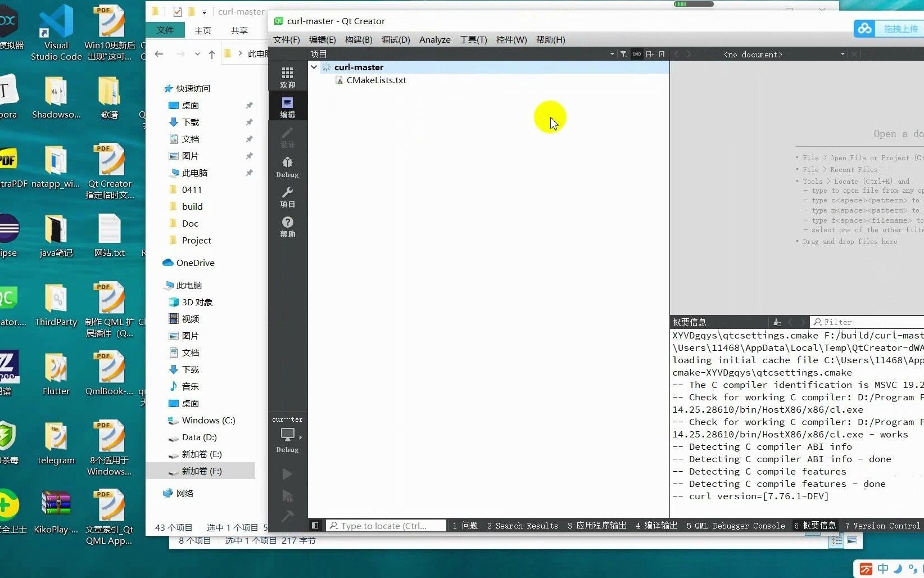This screenshot has width=924, height=578.
Task: Toggle the 6 概要信息 pane
Action: pos(815,526)
